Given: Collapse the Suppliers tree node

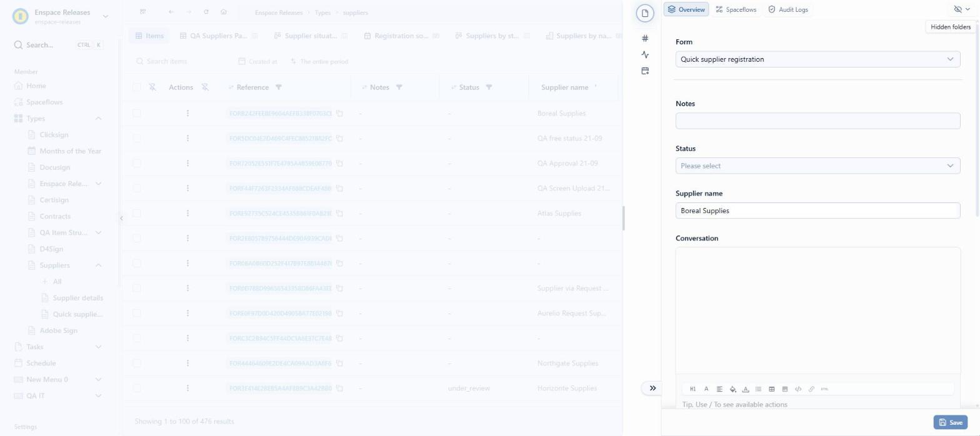Looking at the screenshot, I should pos(98,265).
